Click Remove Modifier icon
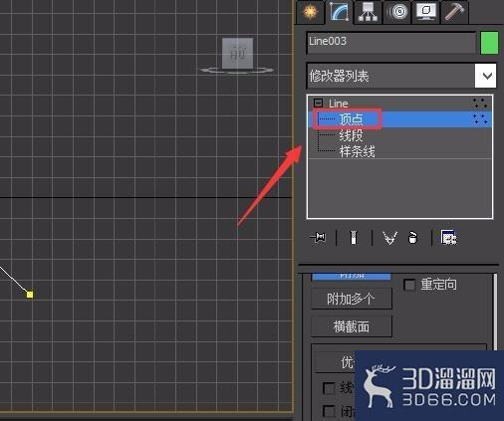Image resolution: width=504 pixels, height=421 pixels. (412, 238)
